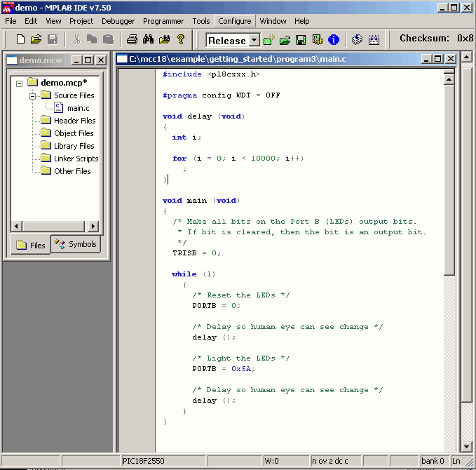
Task: Click the blue info icon
Action: tap(334, 40)
